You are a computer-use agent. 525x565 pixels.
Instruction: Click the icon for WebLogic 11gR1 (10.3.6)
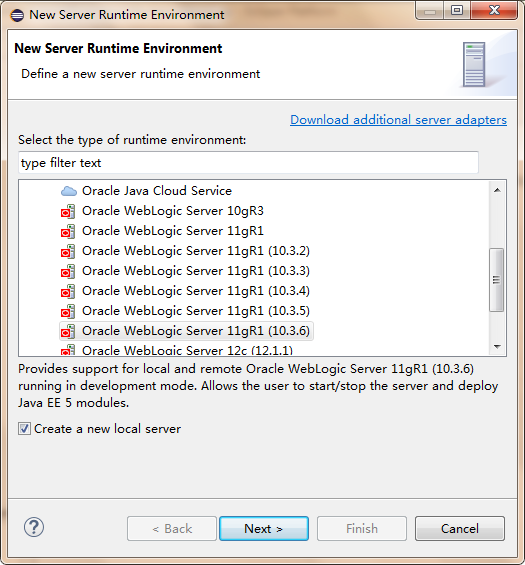pyautogui.click(x=68, y=332)
